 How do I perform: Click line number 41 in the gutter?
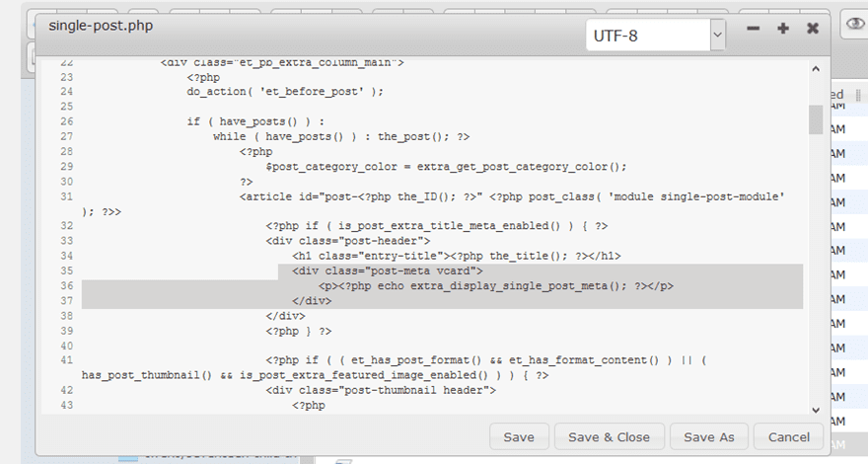tap(66, 361)
